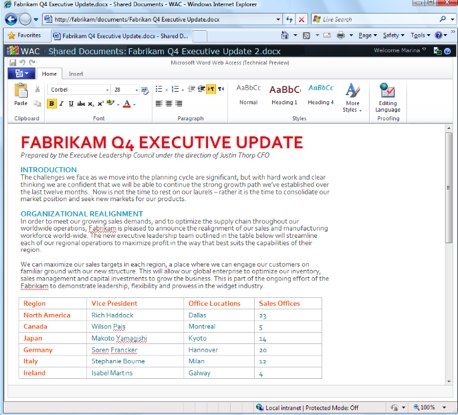Open Editing Language proofing option
The image size is (458, 415).
tap(388, 97)
